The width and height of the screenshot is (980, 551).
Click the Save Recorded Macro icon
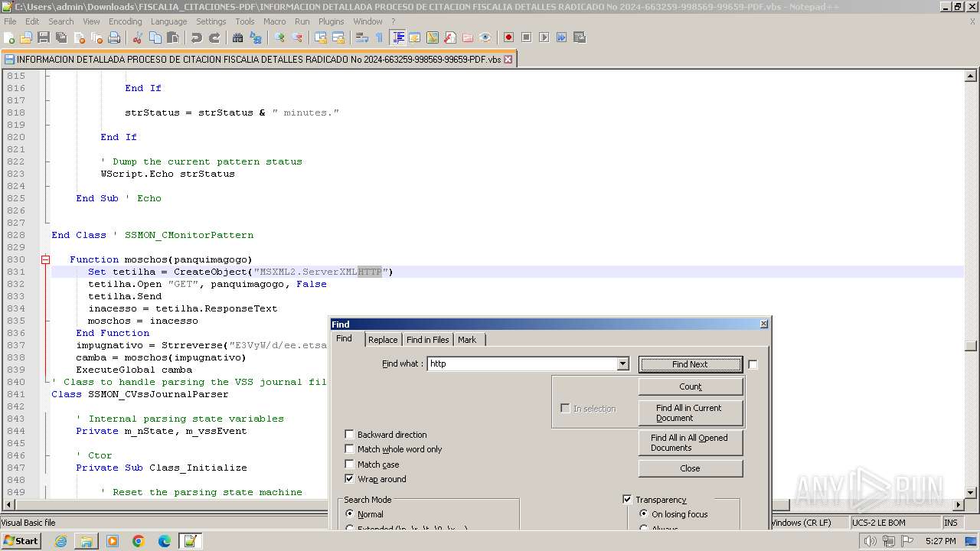[580, 37]
